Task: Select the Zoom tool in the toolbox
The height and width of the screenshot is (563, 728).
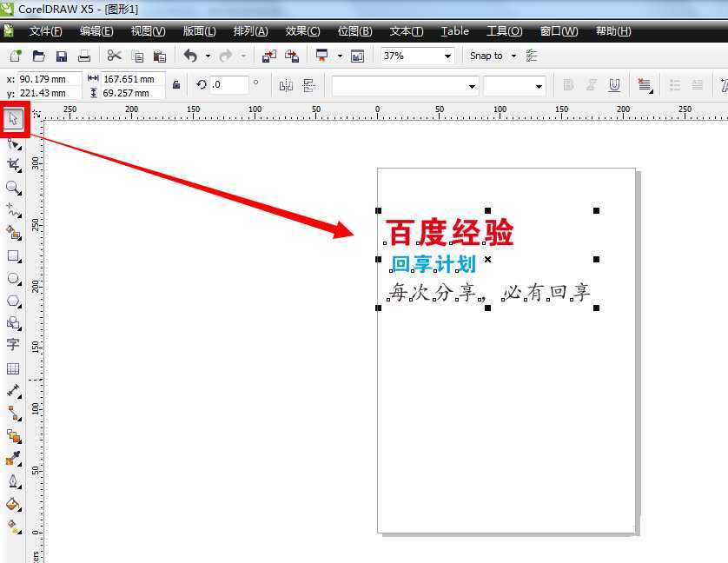Action: pyautogui.click(x=14, y=186)
